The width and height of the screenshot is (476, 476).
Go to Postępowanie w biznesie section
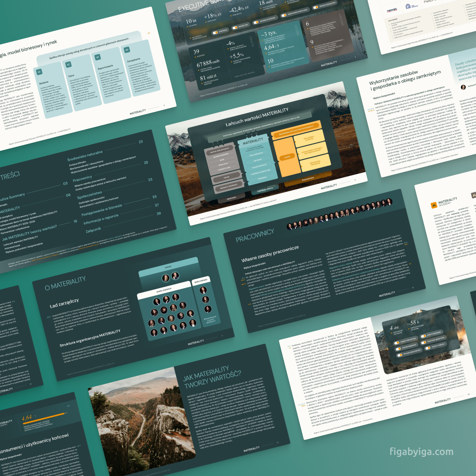[102, 210]
